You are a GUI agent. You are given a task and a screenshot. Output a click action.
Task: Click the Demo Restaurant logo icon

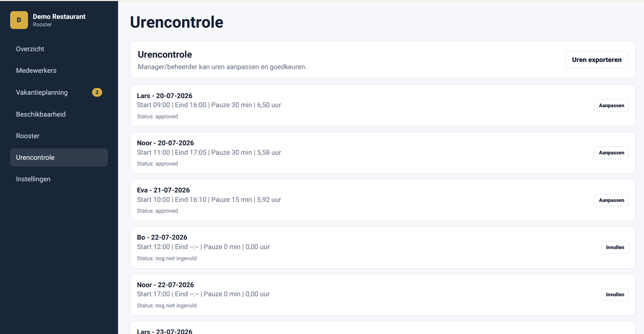point(19,20)
